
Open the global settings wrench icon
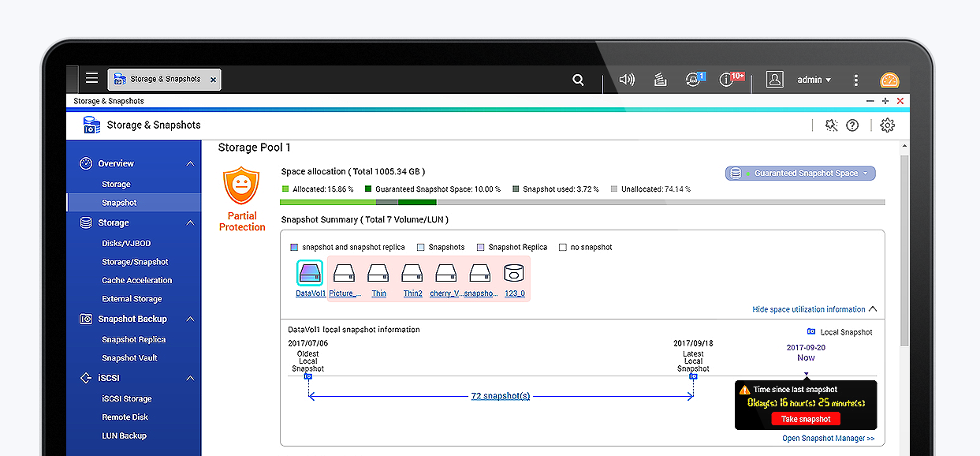(x=831, y=125)
